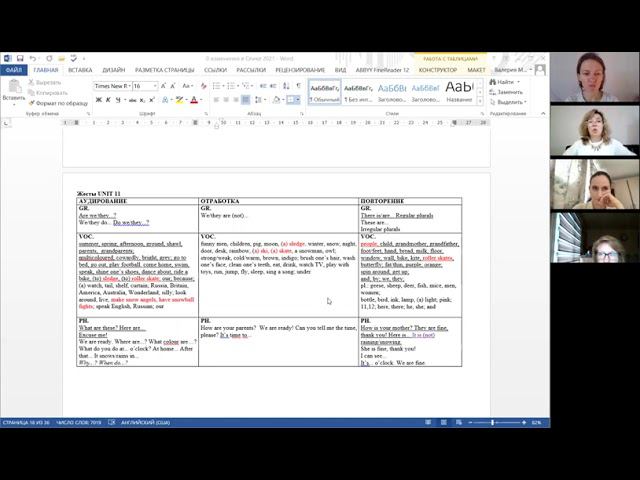This screenshot has width=640, height=480.
Task: Click the spelling check icon in quick access toolbar
Action: click(73, 58)
